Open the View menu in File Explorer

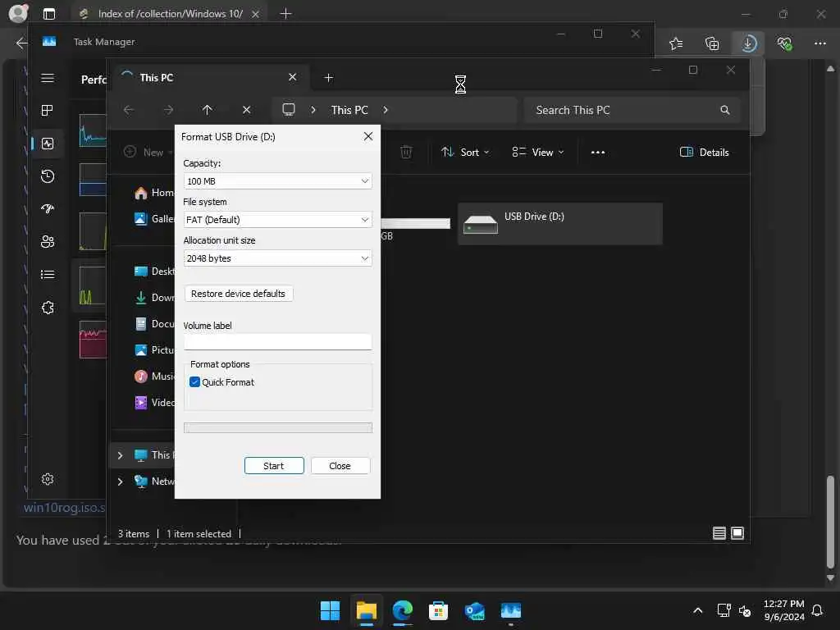(538, 152)
